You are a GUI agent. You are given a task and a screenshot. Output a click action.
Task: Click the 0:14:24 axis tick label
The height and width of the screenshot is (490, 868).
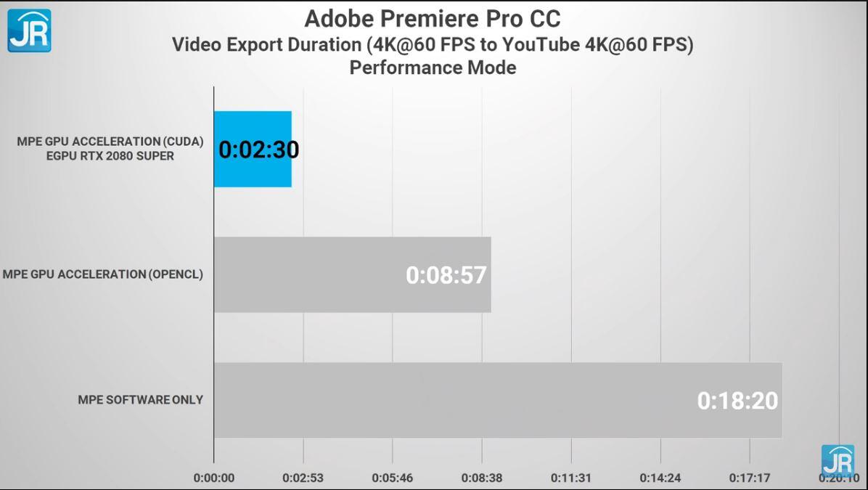pyautogui.click(x=660, y=478)
